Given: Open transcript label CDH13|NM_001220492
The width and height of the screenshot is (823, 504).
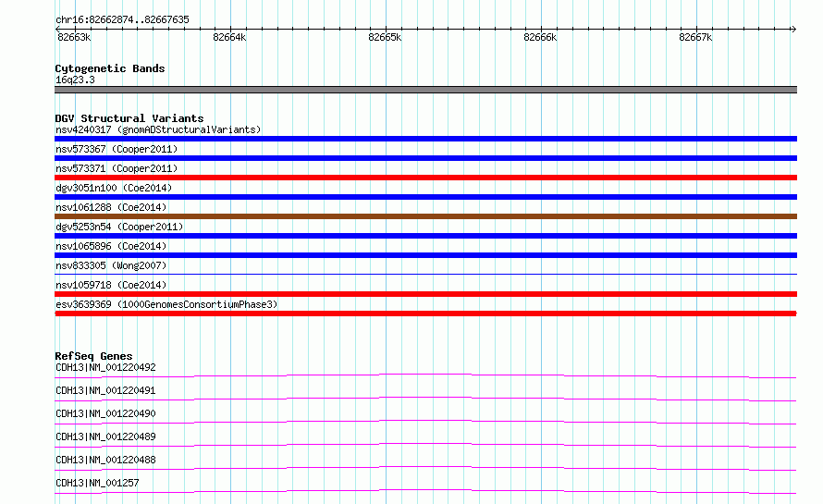Looking at the screenshot, I should [105, 367].
